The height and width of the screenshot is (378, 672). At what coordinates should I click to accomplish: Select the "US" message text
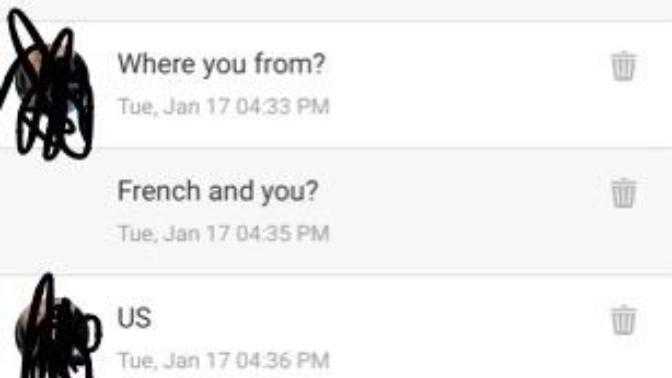click(134, 318)
